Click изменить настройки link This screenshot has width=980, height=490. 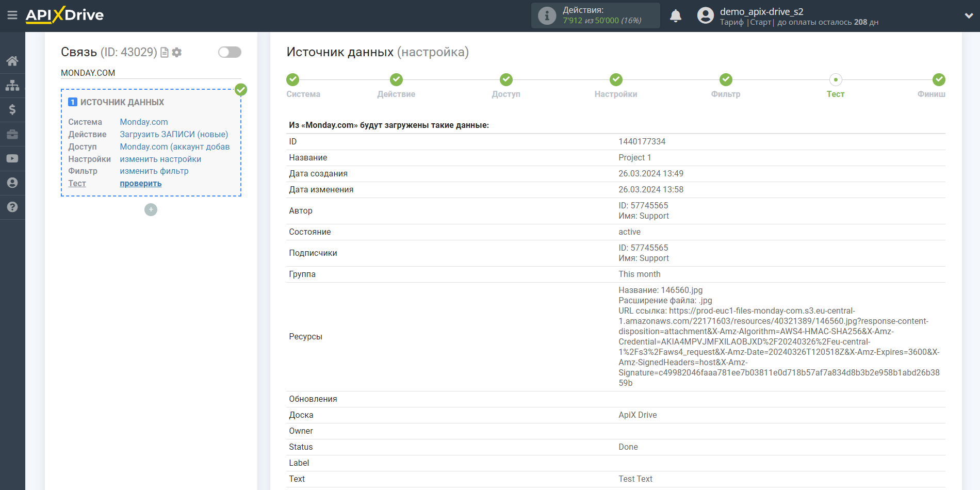[x=160, y=159]
